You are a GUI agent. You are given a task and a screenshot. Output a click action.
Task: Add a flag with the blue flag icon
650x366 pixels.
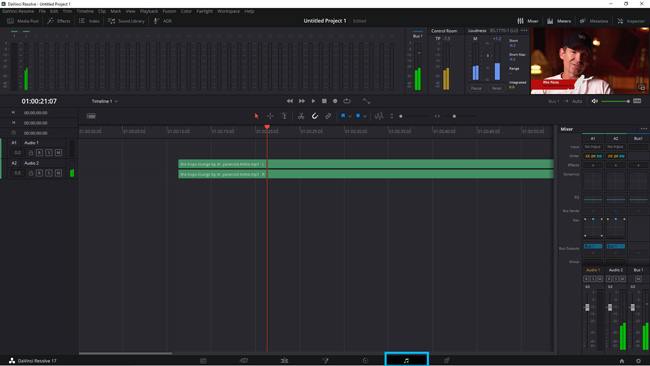pyautogui.click(x=343, y=116)
